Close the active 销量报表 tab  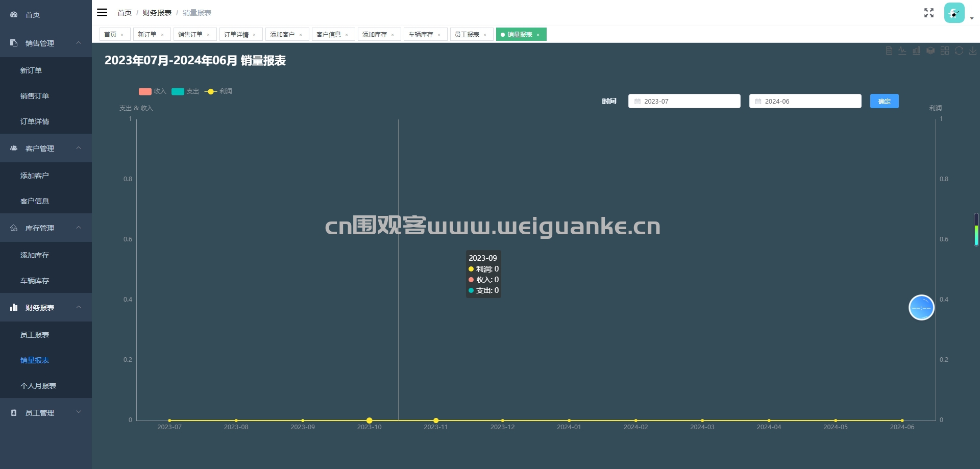coord(538,35)
